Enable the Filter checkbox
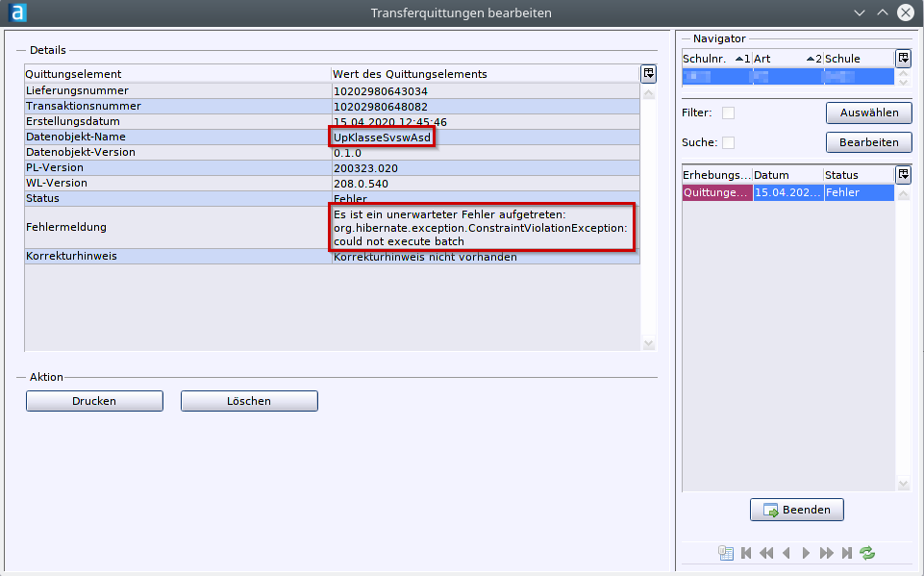The width and height of the screenshot is (924, 576). tap(729, 113)
